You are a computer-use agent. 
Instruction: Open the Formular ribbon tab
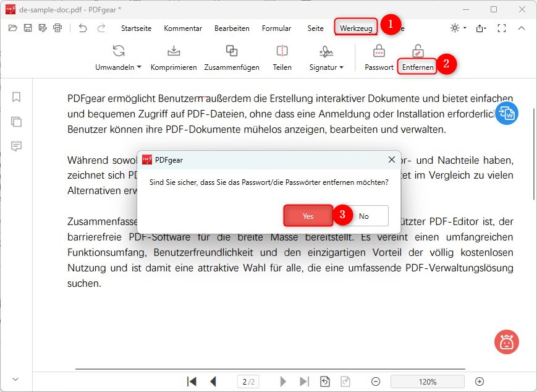276,28
